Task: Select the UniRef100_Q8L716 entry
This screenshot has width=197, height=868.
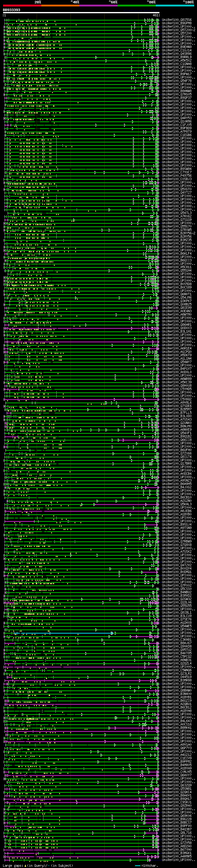Action: tap(176, 833)
